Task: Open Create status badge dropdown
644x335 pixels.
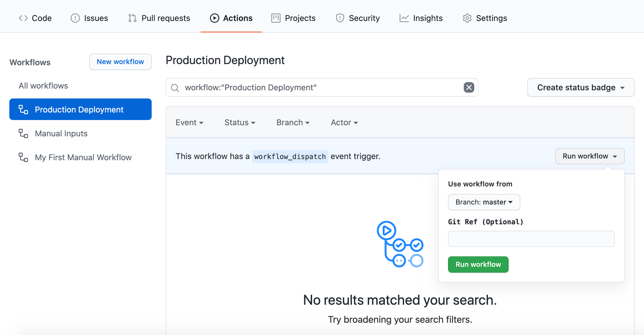Action: pos(580,87)
